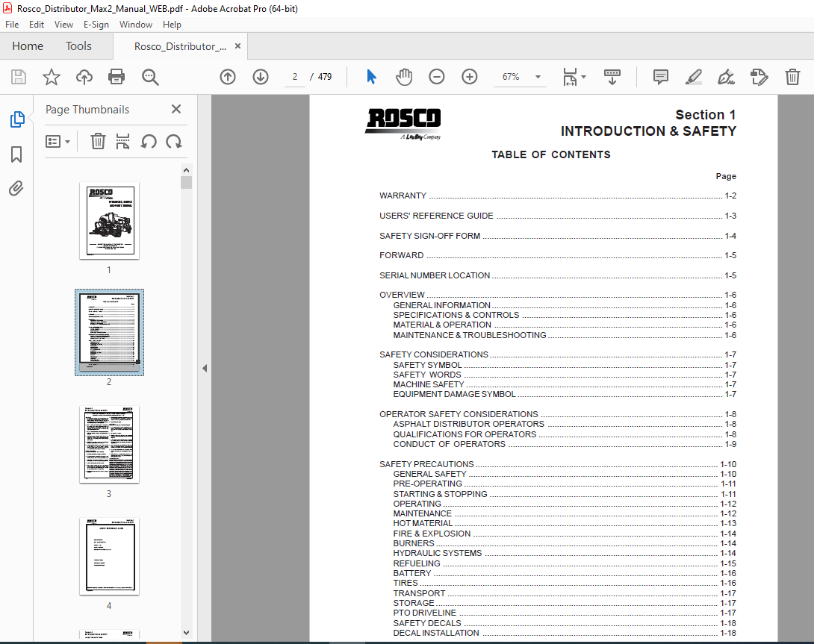
Task: Open the Bookmarks panel
Action: click(x=16, y=154)
